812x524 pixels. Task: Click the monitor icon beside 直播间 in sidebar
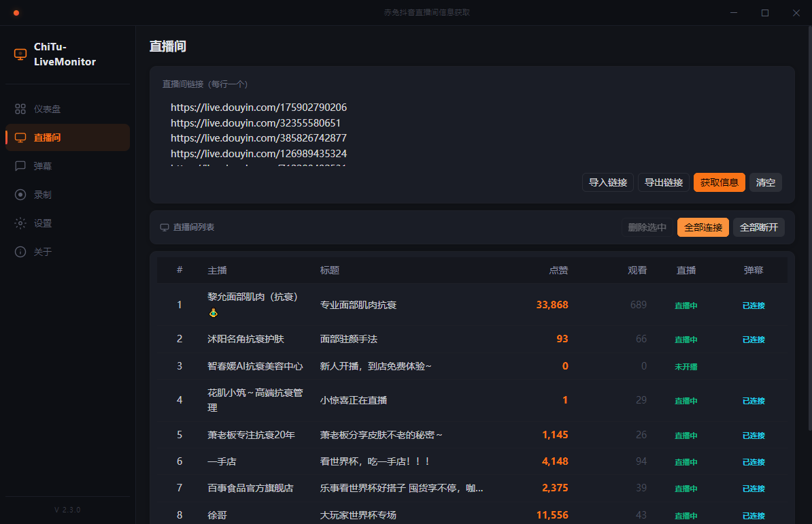(x=20, y=137)
